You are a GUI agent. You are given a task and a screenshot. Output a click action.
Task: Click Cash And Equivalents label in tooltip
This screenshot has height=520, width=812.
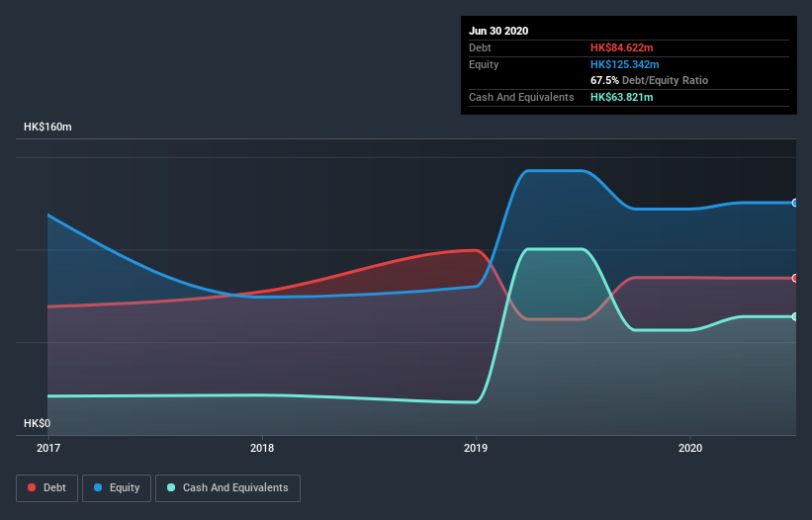(x=521, y=97)
